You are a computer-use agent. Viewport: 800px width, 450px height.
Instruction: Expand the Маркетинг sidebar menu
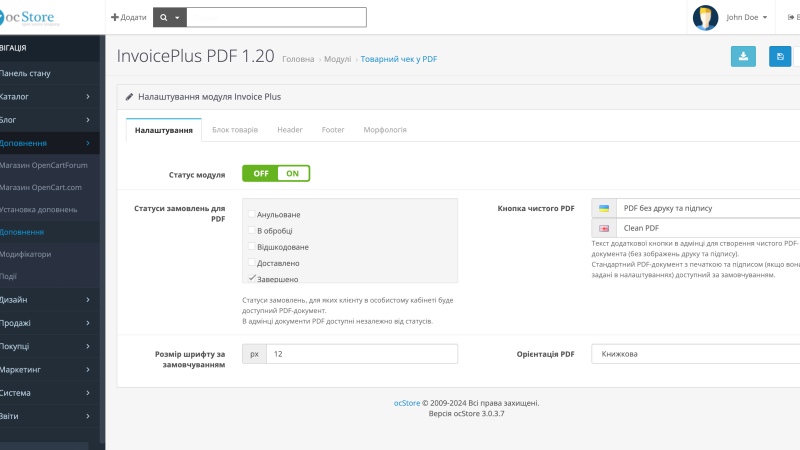49,369
